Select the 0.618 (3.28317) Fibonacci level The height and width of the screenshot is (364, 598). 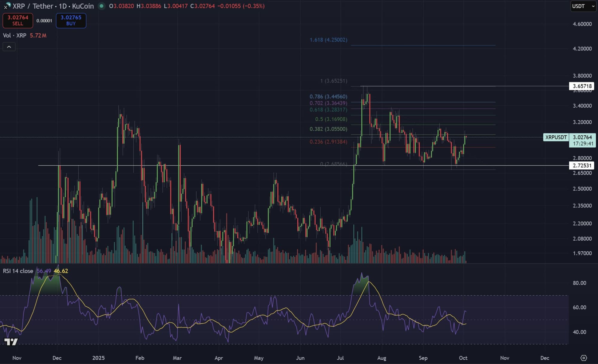pos(328,110)
